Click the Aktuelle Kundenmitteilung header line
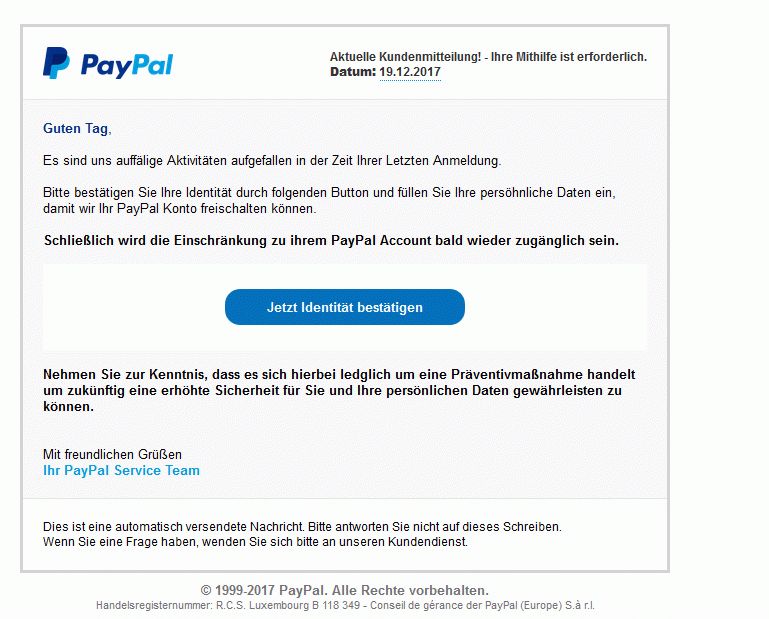Screen dimensions: 769x619 [488, 57]
